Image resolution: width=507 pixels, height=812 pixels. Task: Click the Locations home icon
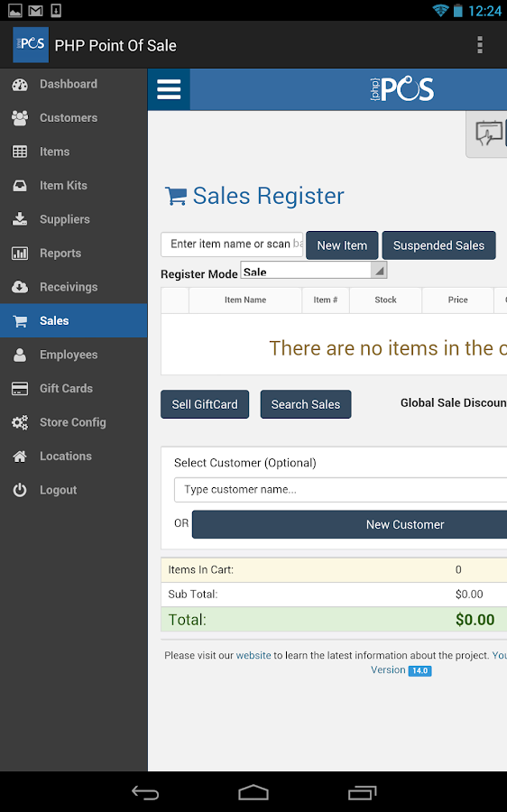tap(20, 457)
